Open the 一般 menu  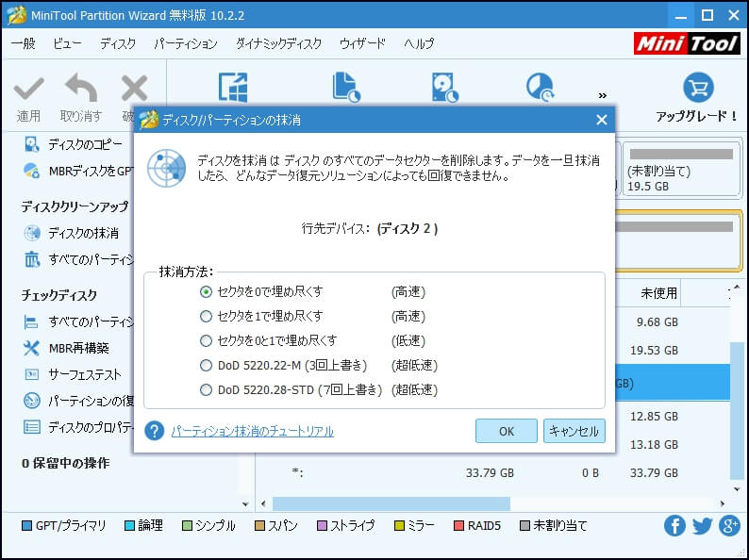[x=24, y=43]
